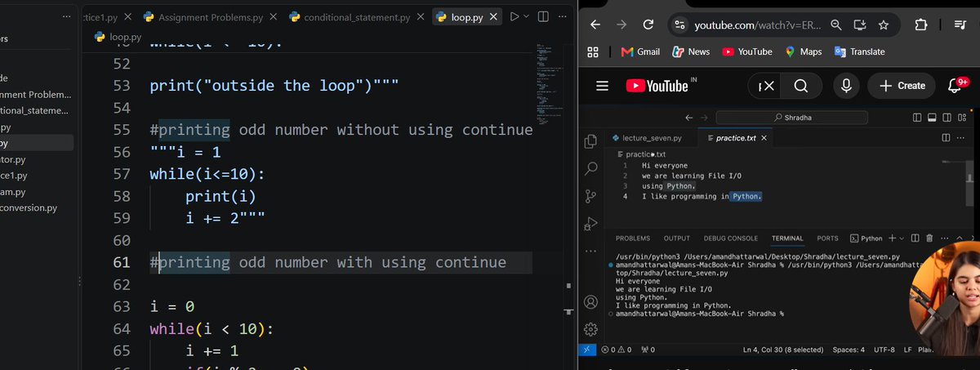Open _conversion.py in the explorer
The image size is (980, 370).
tap(29, 208)
